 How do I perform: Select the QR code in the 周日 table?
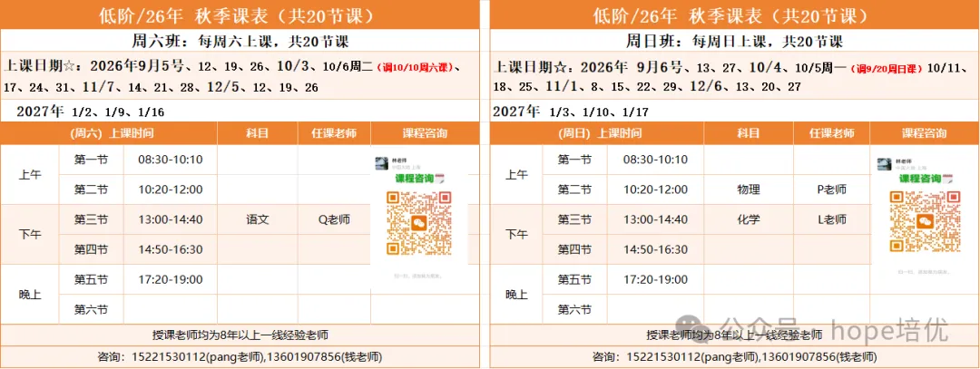click(x=925, y=221)
